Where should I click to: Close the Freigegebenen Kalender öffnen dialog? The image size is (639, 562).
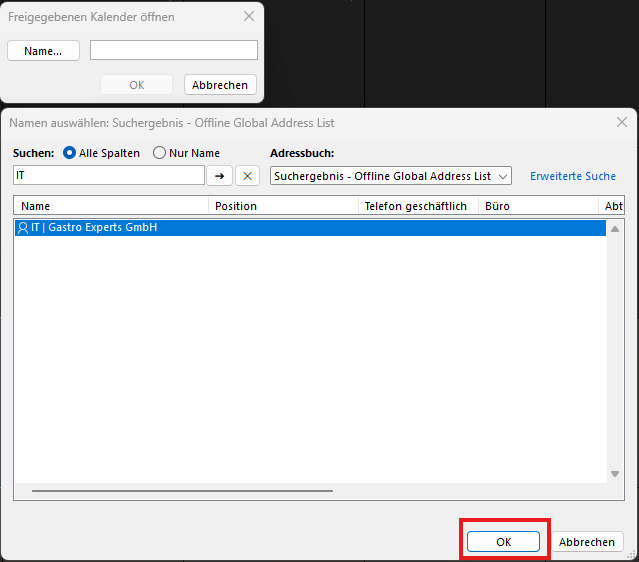tap(249, 17)
